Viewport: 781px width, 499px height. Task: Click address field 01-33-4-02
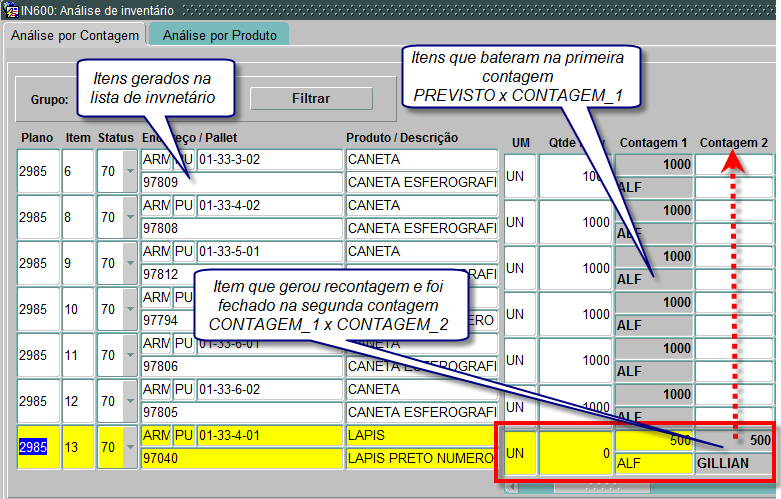point(269,205)
